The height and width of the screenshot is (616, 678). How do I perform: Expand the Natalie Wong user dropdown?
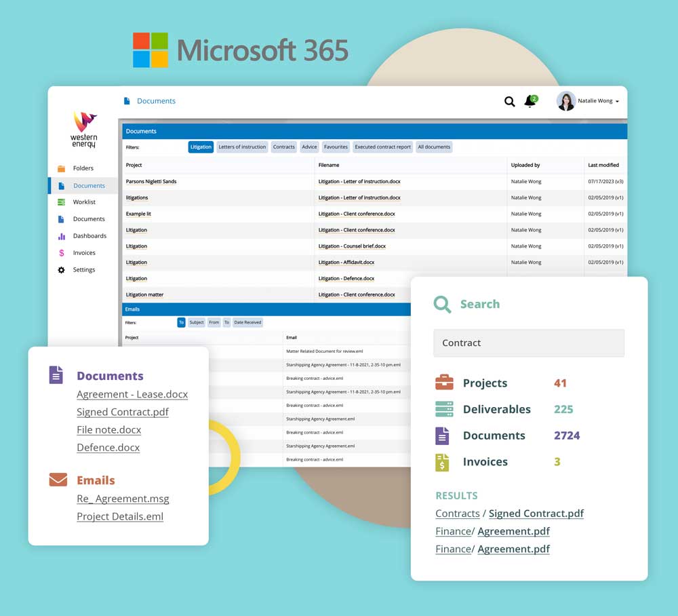[616, 102]
